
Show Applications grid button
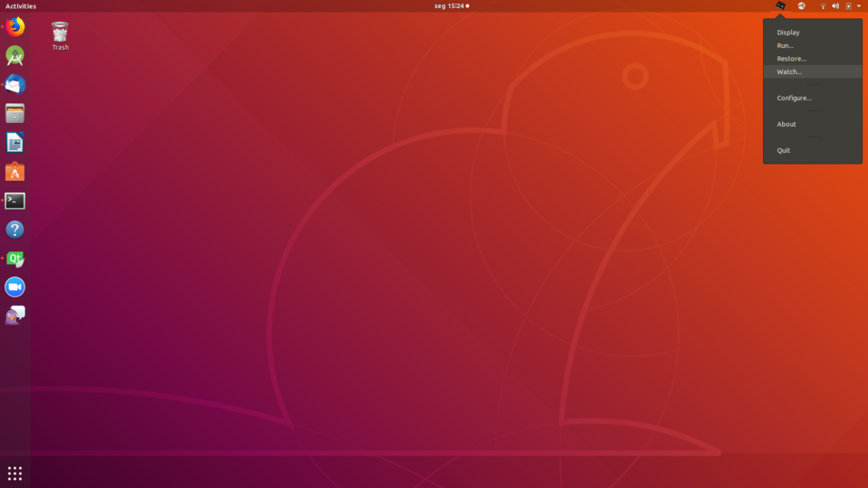15,474
